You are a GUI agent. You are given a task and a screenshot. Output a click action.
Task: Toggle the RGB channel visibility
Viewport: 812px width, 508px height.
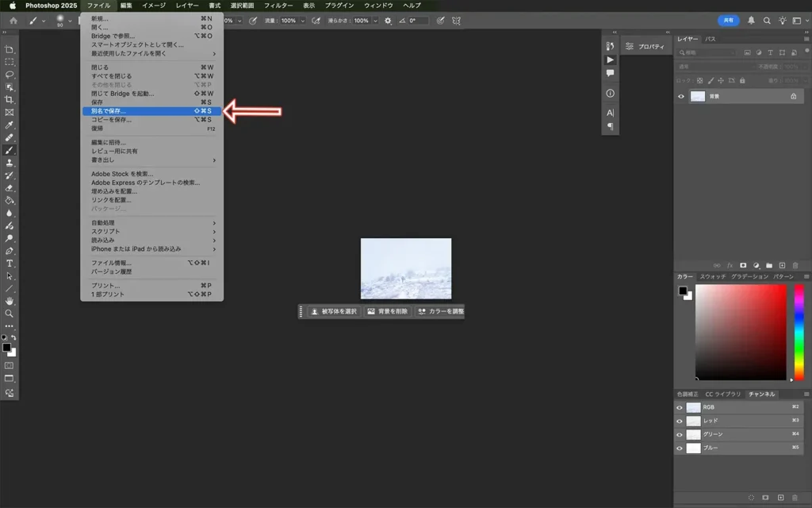coord(680,407)
